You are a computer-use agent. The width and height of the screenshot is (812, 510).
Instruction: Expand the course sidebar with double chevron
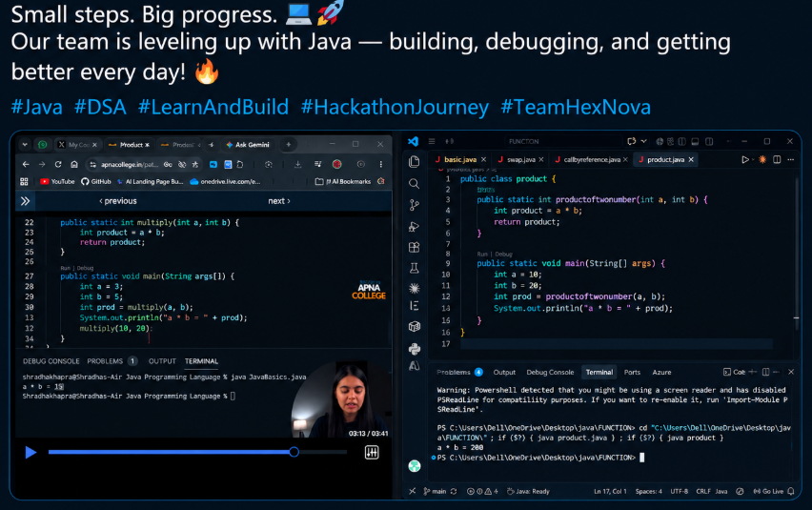[25, 201]
